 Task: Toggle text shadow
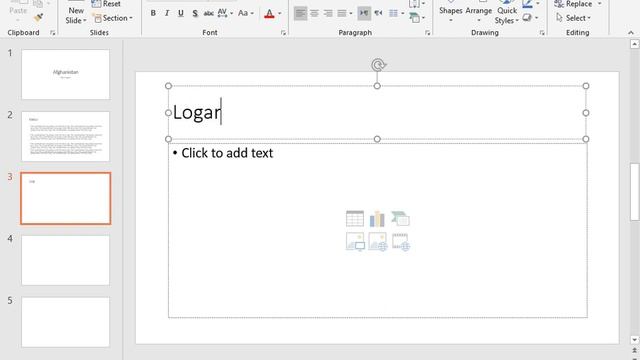pyautogui.click(x=195, y=13)
